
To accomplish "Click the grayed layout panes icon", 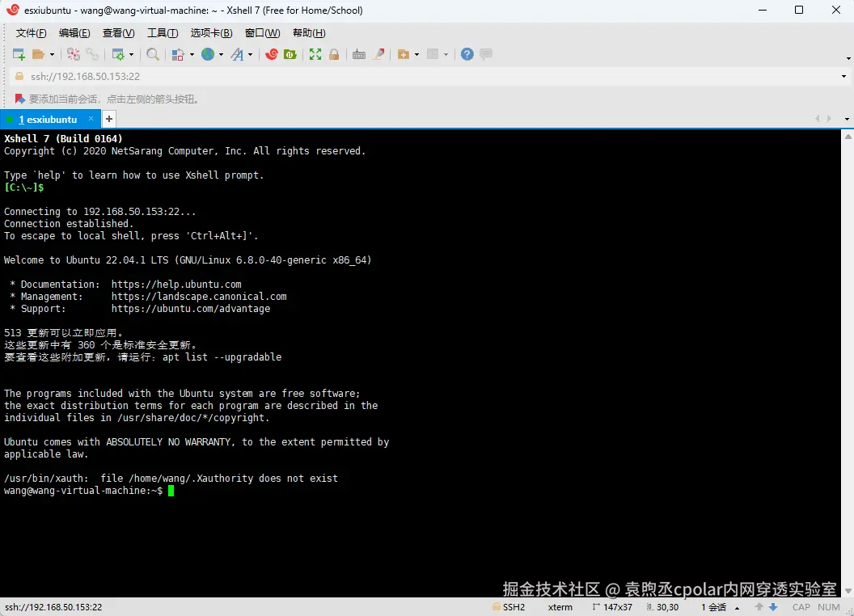I will [x=433, y=54].
